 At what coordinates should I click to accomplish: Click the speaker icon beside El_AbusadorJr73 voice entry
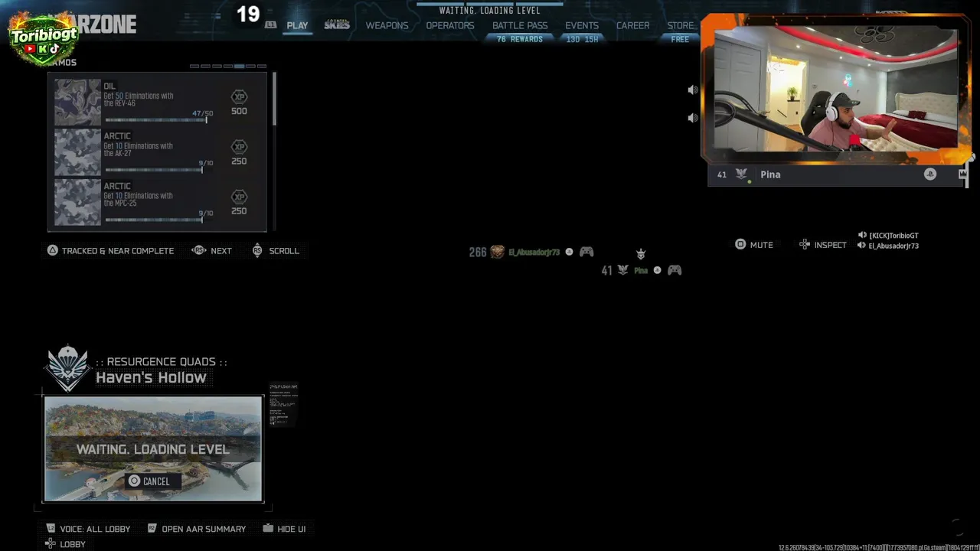click(862, 246)
